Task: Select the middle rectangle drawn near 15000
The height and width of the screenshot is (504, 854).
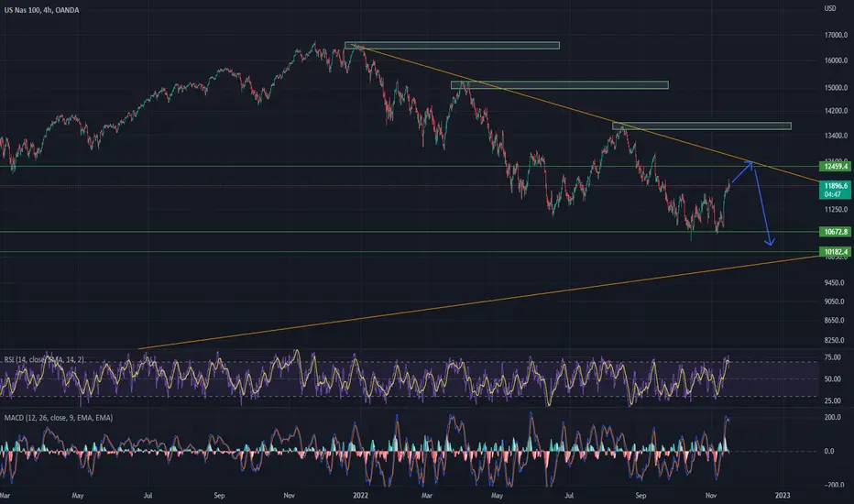Action: click(x=559, y=85)
